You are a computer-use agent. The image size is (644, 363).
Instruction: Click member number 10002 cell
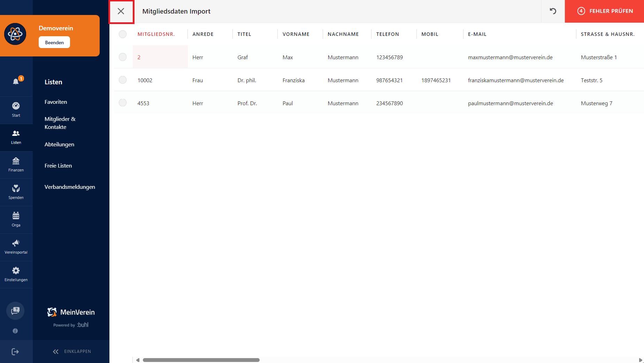pos(145,80)
